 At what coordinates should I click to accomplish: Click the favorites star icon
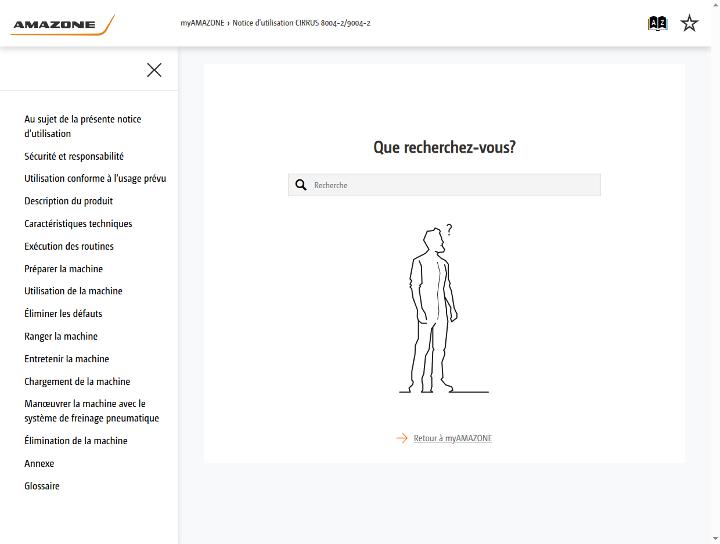pos(689,23)
